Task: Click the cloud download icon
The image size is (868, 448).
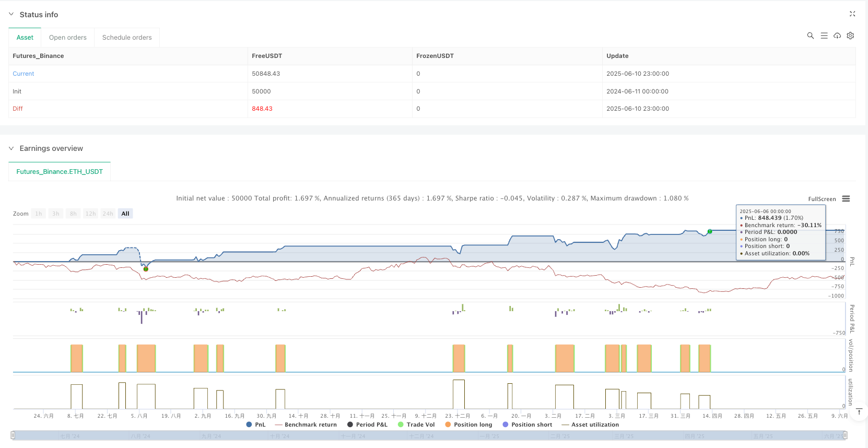Action: [x=837, y=36]
